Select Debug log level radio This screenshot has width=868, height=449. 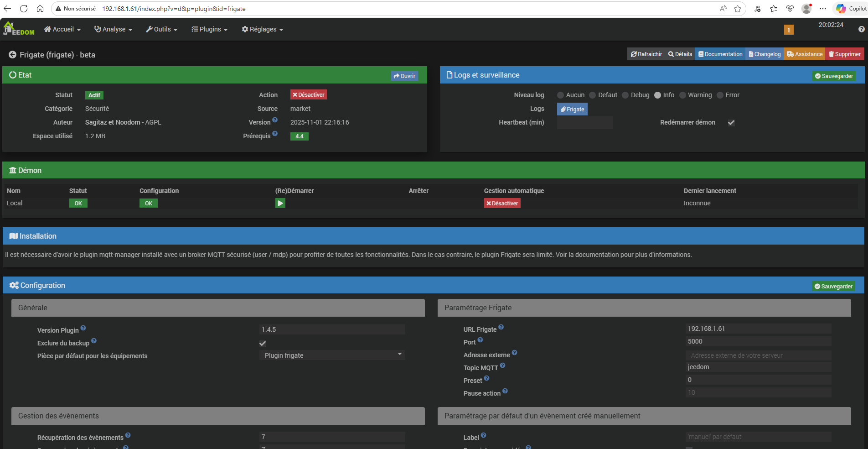tap(625, 95)
